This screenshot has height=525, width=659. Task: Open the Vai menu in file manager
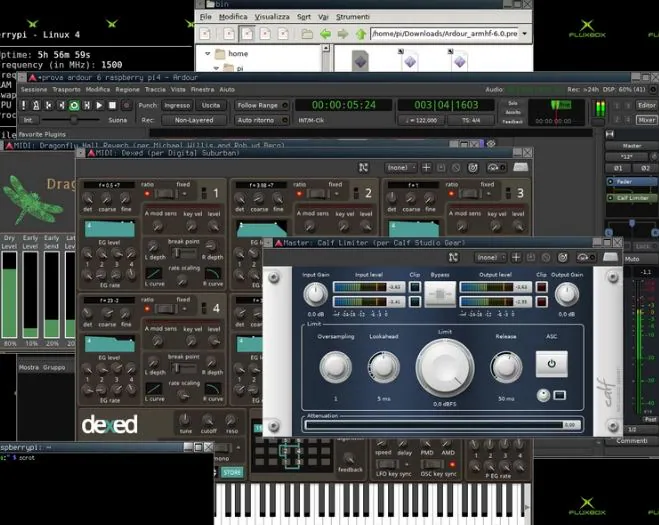(323, 17)
